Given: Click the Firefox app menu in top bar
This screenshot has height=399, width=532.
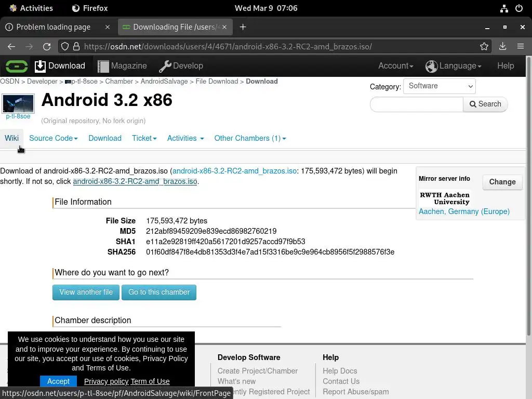Looking at the screenshot, I should (90, 8).
